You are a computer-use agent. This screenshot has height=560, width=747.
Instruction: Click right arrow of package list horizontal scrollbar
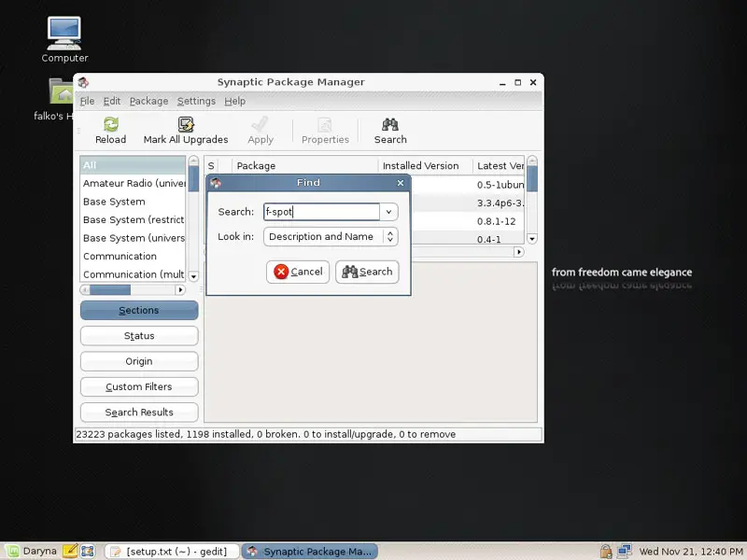point(519,252)
